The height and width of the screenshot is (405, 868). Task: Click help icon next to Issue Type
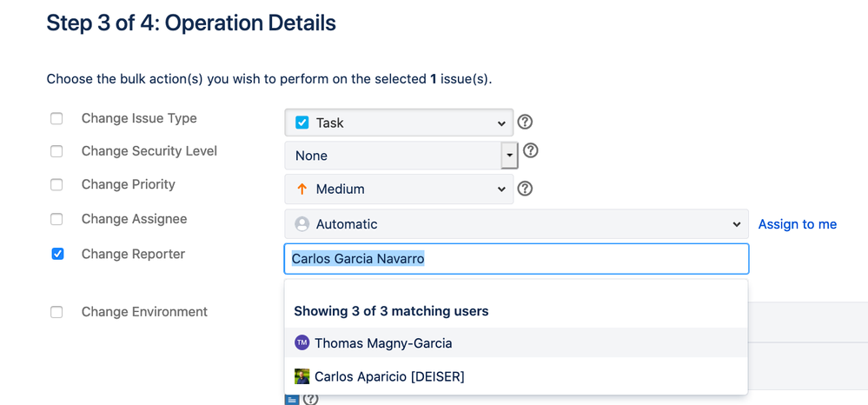pos(525,123)
